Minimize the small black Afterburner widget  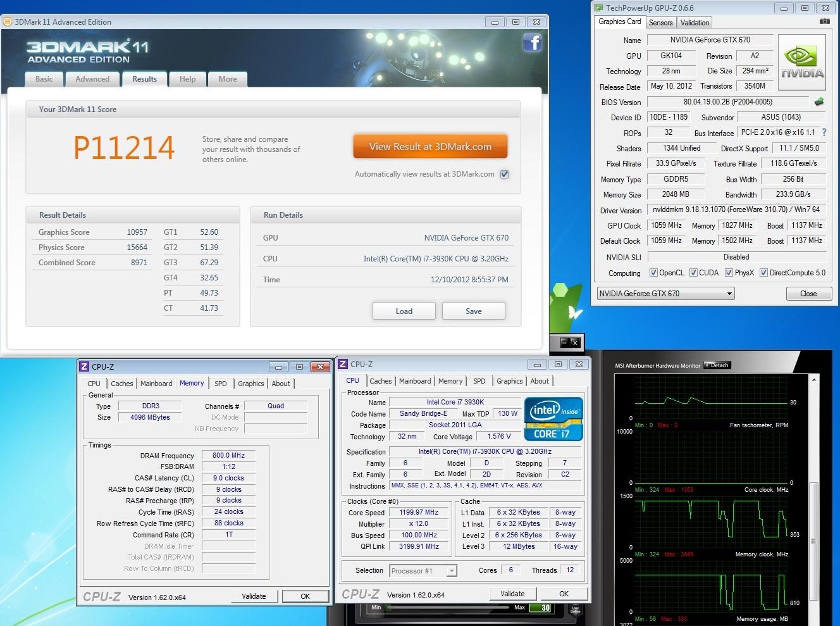(564, 342)
